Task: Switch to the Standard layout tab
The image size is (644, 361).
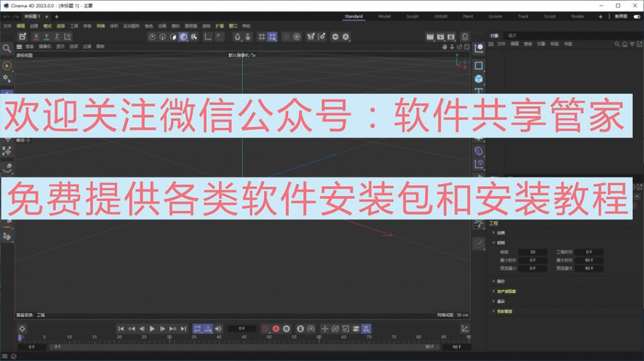Action: tap(353, 16)
